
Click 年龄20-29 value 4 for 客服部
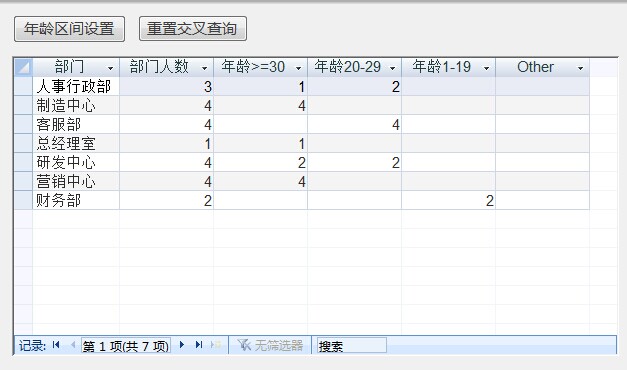(354, 124)
